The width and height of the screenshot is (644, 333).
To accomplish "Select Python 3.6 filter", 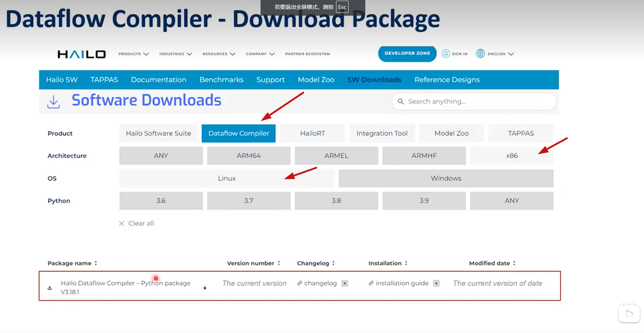I will click(161, 201).
